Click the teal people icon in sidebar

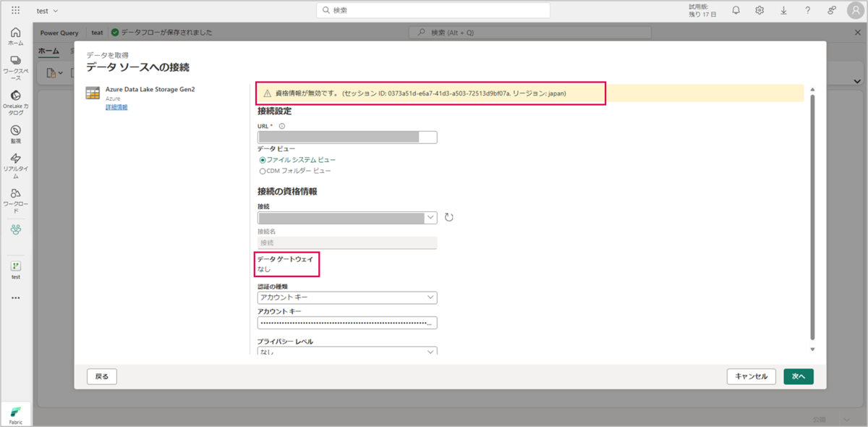pyautogui.click(x=15, y=229)
